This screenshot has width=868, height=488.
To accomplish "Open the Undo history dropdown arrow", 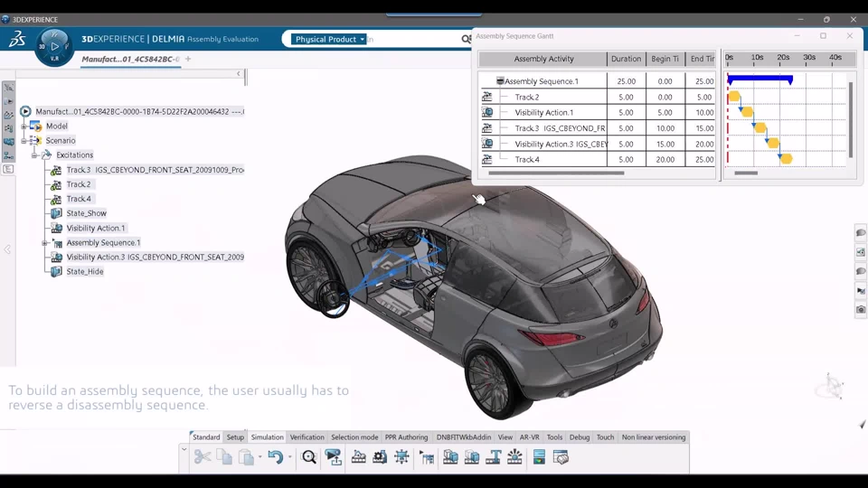I will 289,457.
